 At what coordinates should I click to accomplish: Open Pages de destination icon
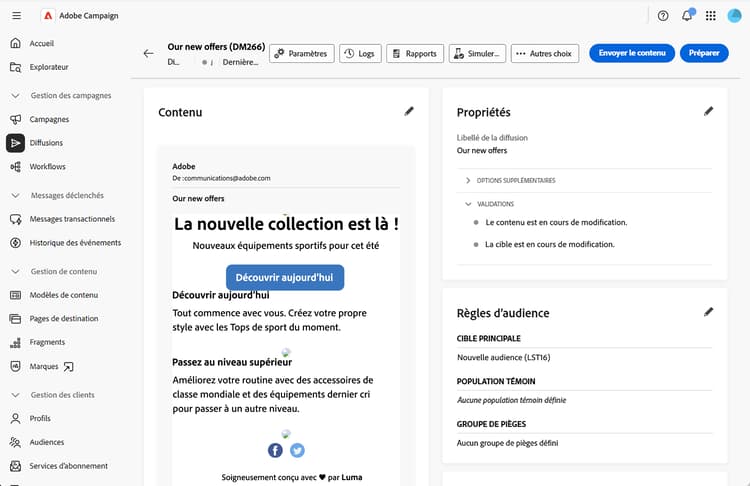[x=15, y=319]
